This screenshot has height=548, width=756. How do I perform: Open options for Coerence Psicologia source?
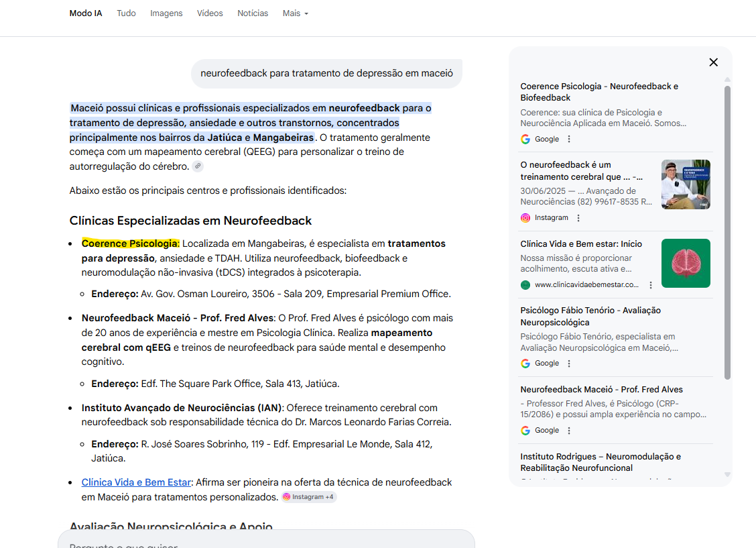(x=569, y=139)
